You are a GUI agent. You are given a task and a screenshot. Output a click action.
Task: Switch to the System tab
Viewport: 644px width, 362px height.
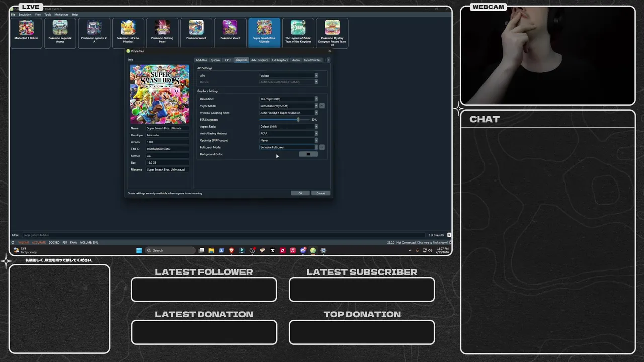(x=215, y=60)
